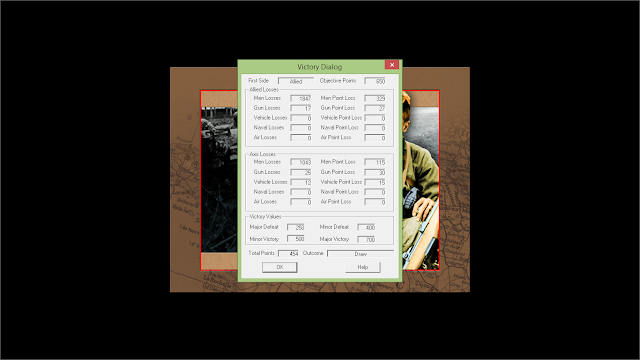Click the 'Total Points' label
Image resolution: width=640 pixels, height=360 pixels.
coord(262,253)
